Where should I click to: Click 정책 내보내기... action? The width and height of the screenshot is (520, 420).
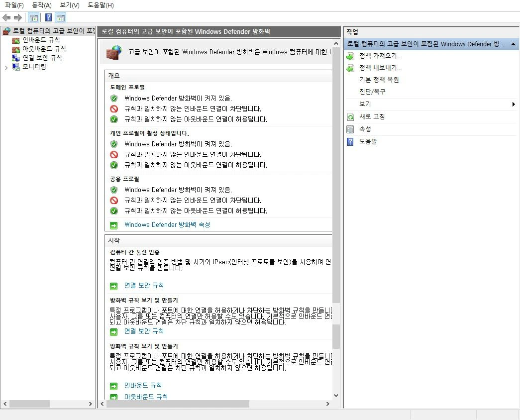click(380, 68)
